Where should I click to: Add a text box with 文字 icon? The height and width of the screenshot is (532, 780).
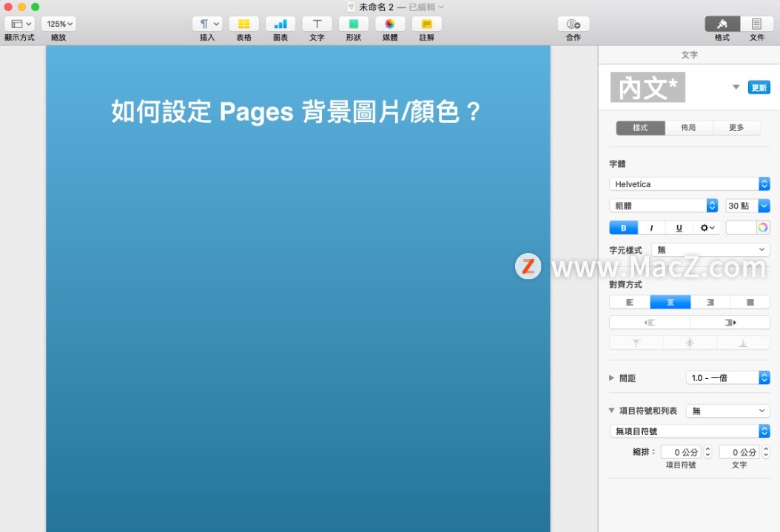(317, 24)
